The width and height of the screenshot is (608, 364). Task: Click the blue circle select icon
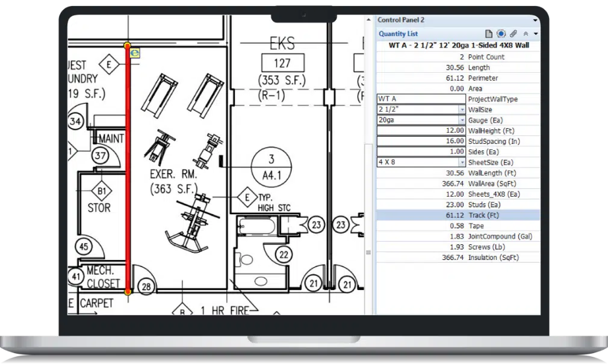pyautogui.click(x=501, y=34)
